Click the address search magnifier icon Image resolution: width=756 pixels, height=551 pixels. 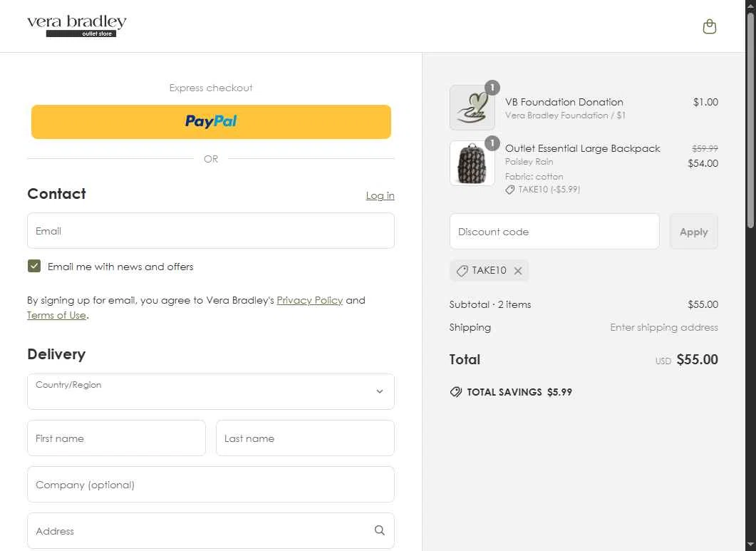tap(380, 530)
